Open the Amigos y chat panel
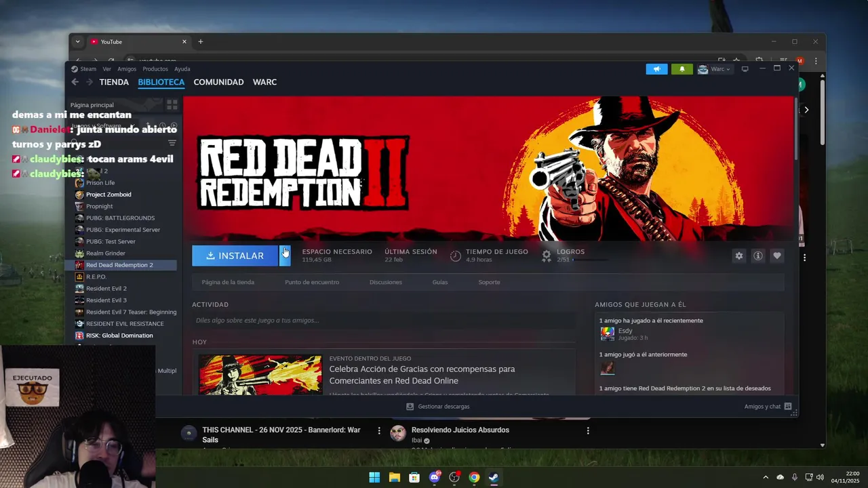Image resolution: width=868 pixels, height=488 pixels. (768, 407)
